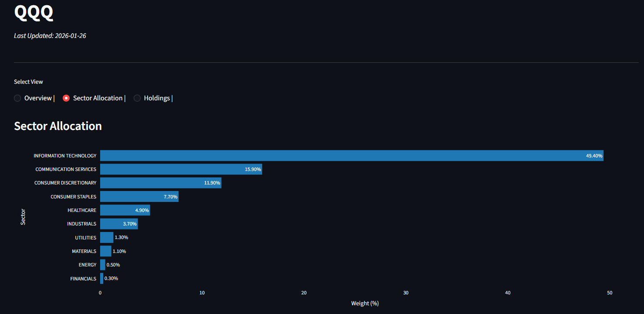Viewport: 644px width, 314px height.
Task: Select the Holdings radio button
Action: 137,98
